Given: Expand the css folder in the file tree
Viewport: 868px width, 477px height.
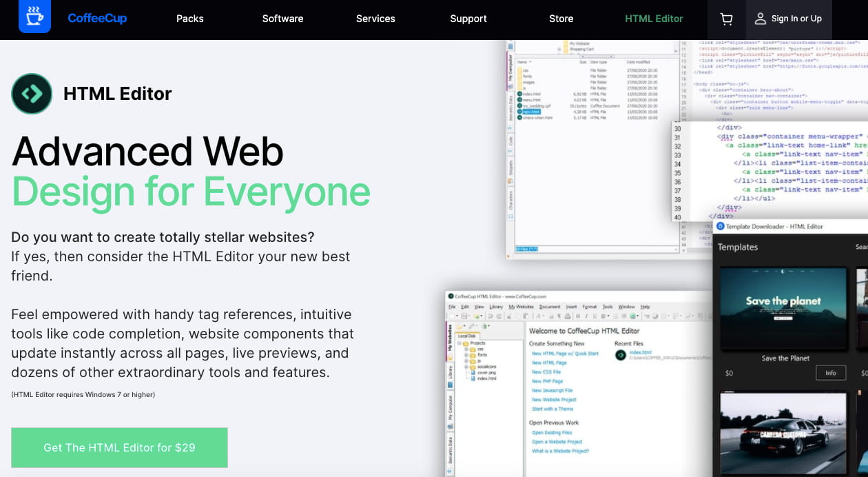Looking at the screenshot, I should click(466, 350).
